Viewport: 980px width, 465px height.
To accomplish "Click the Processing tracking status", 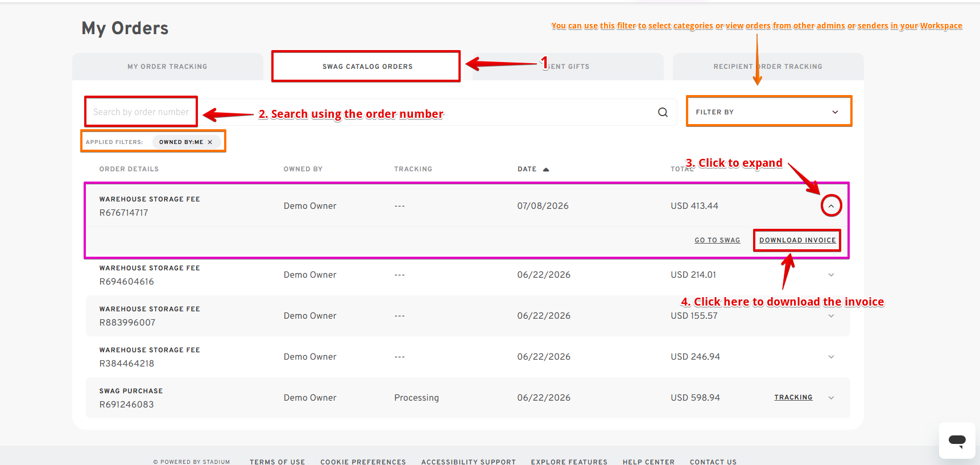I will [x=416, y=398].
